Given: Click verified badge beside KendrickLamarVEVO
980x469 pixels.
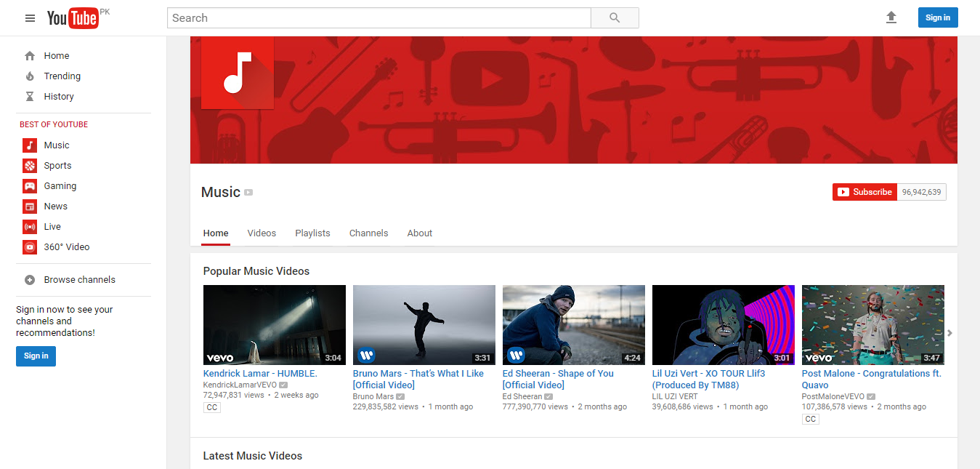Looking at the screenshot, I should click(x=283, y=385).
